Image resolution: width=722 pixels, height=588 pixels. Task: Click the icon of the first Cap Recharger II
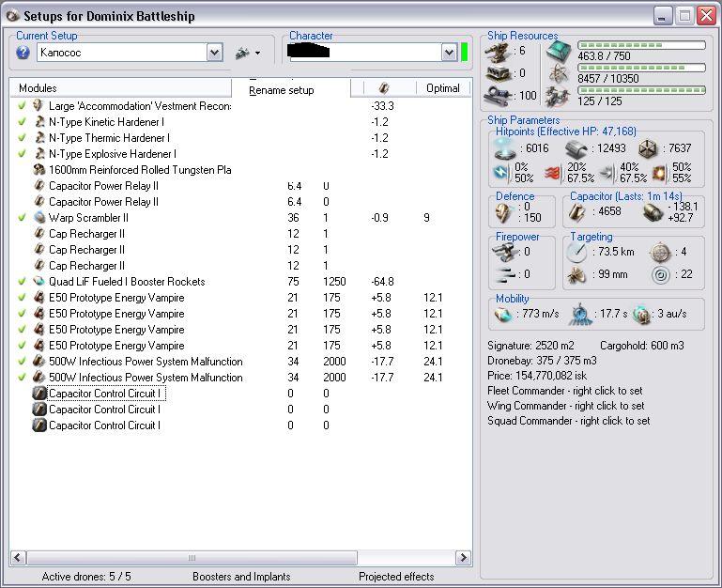coord(39,233)
